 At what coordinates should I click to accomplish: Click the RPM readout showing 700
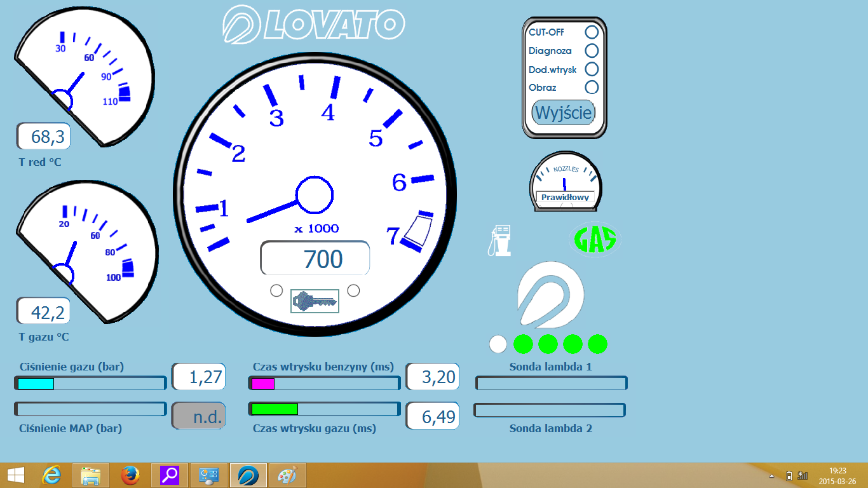pyautogui.click(x=315, y=259)
